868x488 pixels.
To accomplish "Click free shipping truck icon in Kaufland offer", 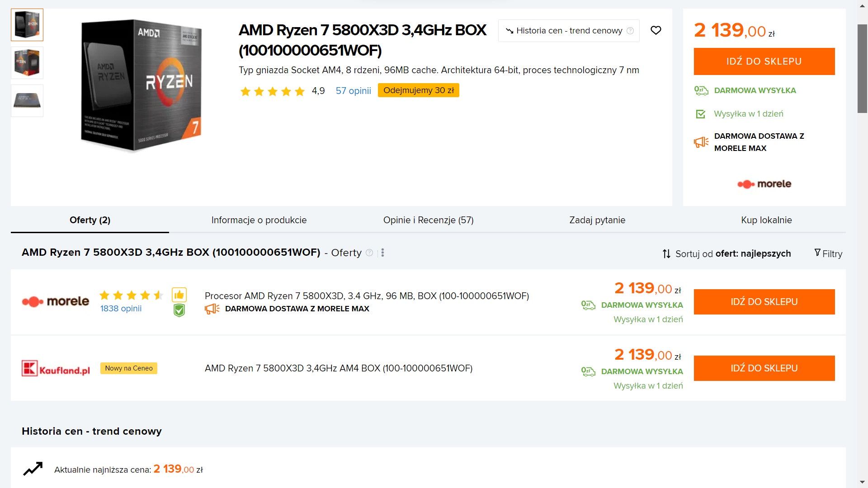I will coord(588,371).
